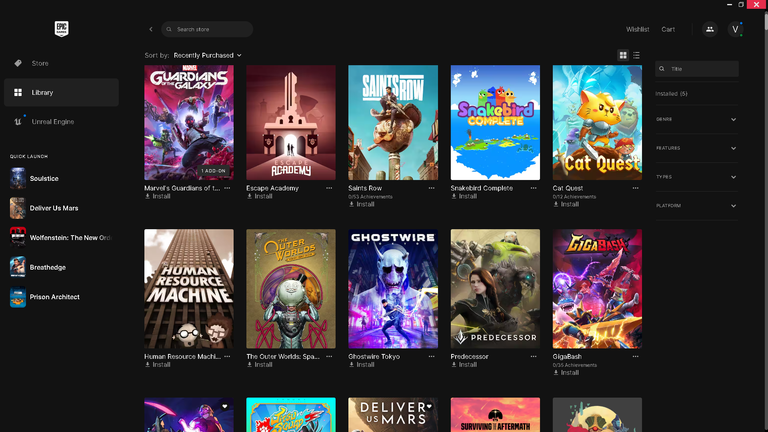Open options menu for Ghostwire Tokyo
768x432 pixels.
(x=432, y=357)
